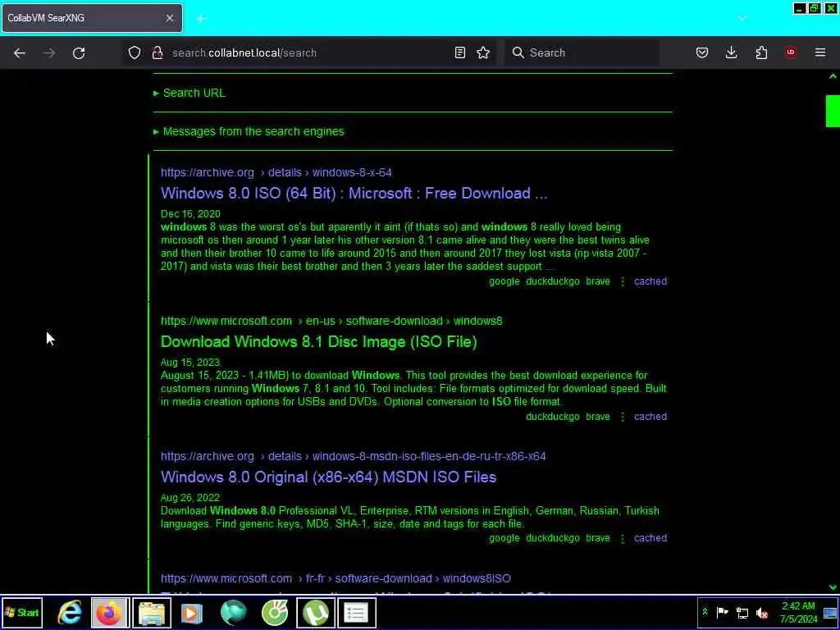The image size is (840, 630).
Task: Close the CollabVM SearXNG tab
Action: pyautogui.click(x=169, y=18)
